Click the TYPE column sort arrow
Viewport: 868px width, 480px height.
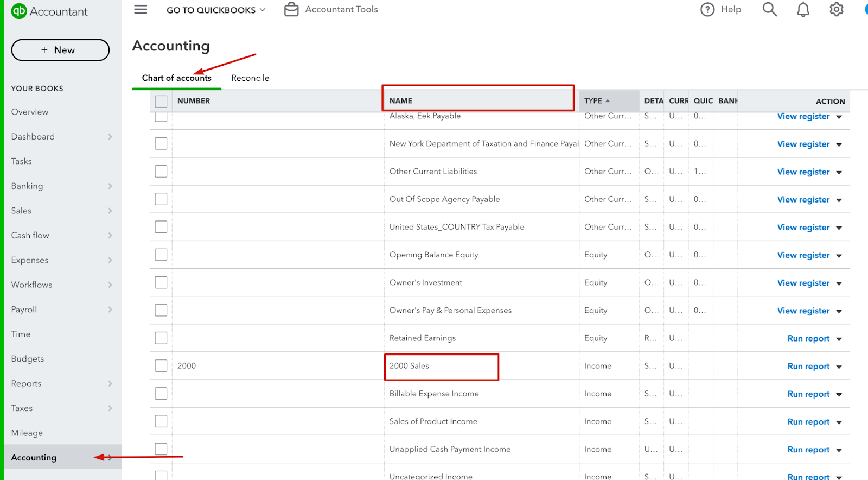coord(608,101)
